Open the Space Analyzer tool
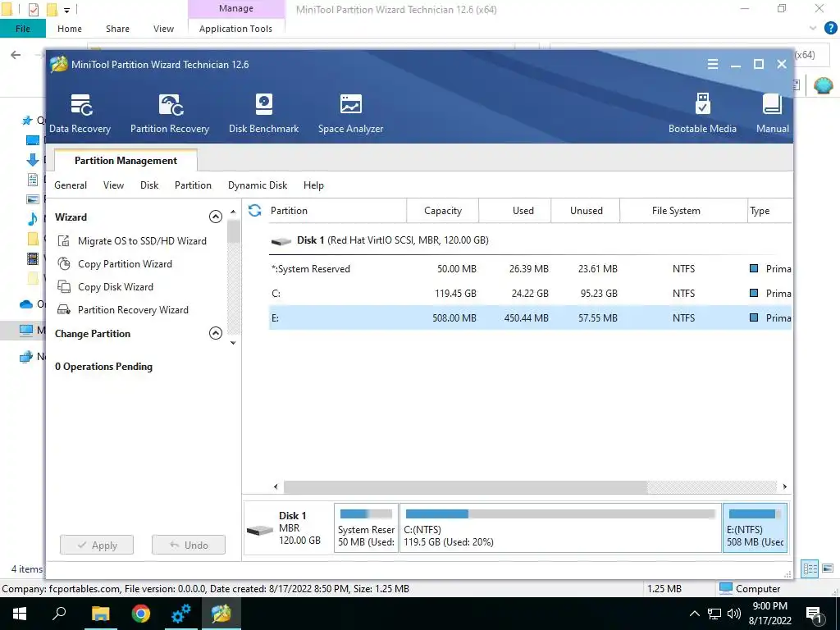 pyautogui.click(x=350, y=113)
